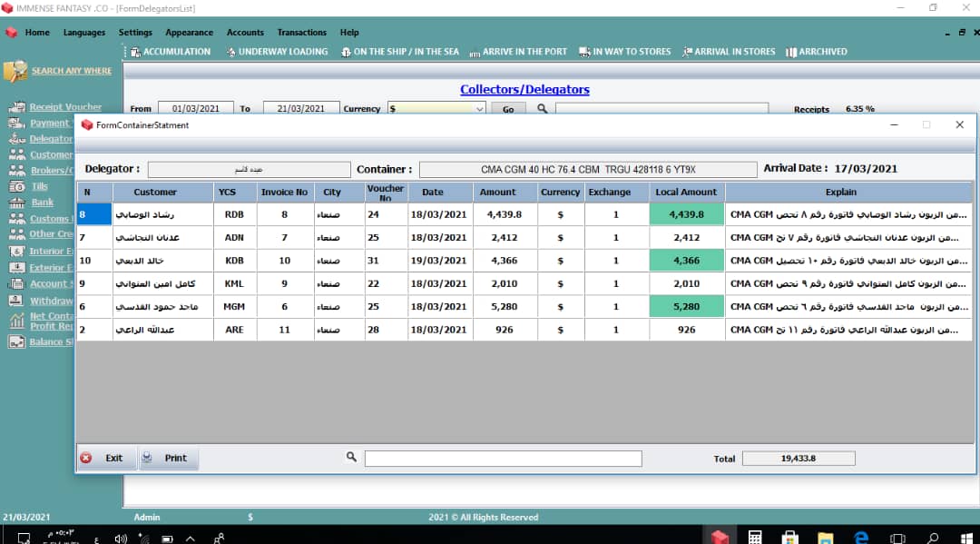This screenshot has width=980, height=544.
Task: Click the Withdraw sidebar icon
Action: (x=17, y=301)
